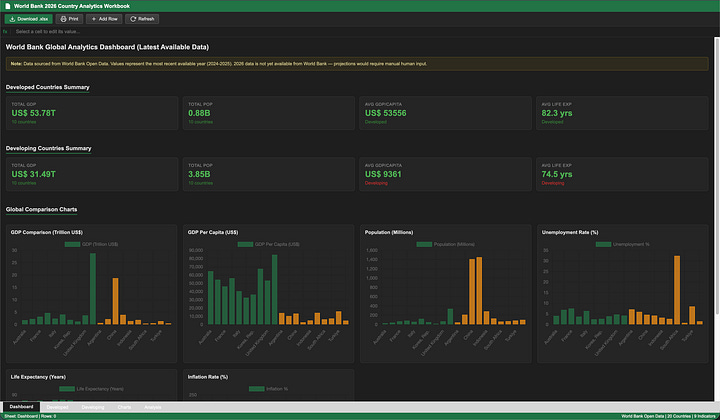Open the Analysis sheet tab

click(x=152, y=407)
